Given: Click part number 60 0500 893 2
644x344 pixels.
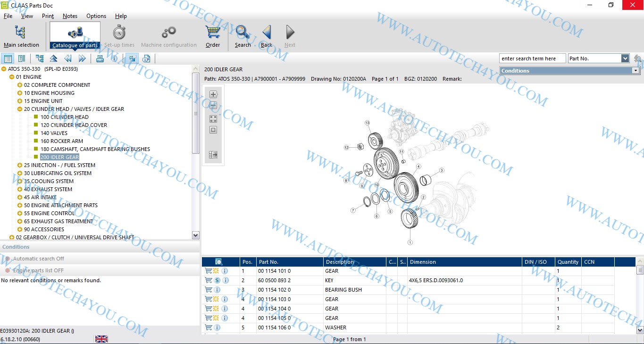Looking at the screenshot, I should pos(275,280).
